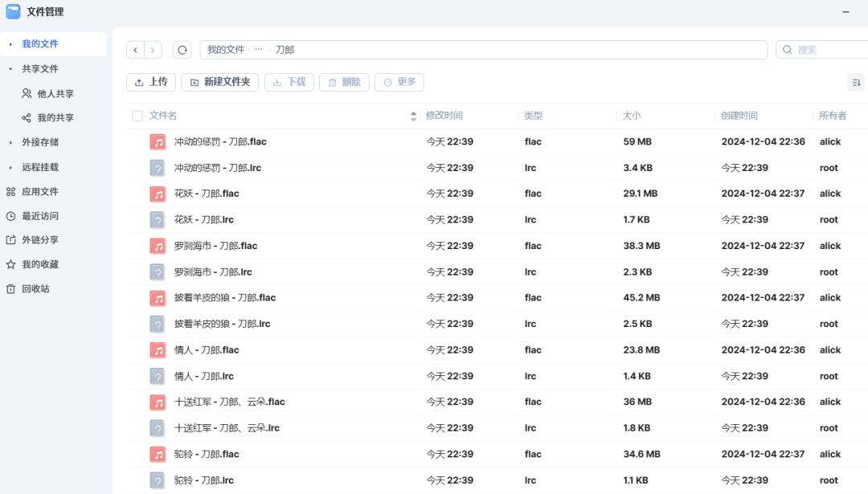Click unknown file icon of 披着羊皮的狼 - 刀郎.lrc
This screenshot has height=494, width=868.
[158, 325]
